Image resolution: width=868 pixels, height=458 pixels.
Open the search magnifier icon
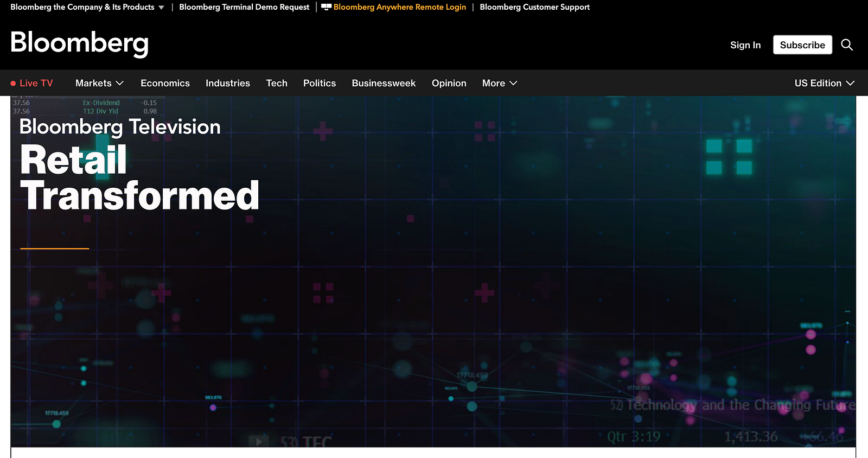click(847, 44)
